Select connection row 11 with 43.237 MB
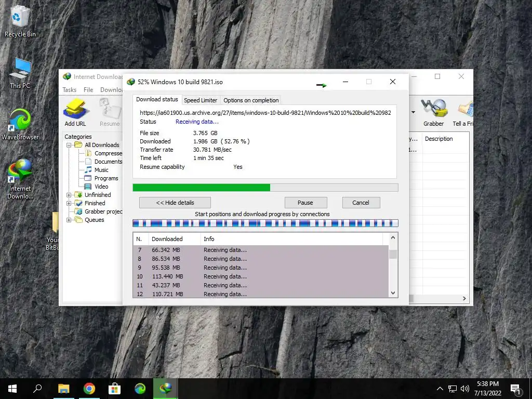Image resolution: width=532 pixels, height=399 pixels. [261, 285]
